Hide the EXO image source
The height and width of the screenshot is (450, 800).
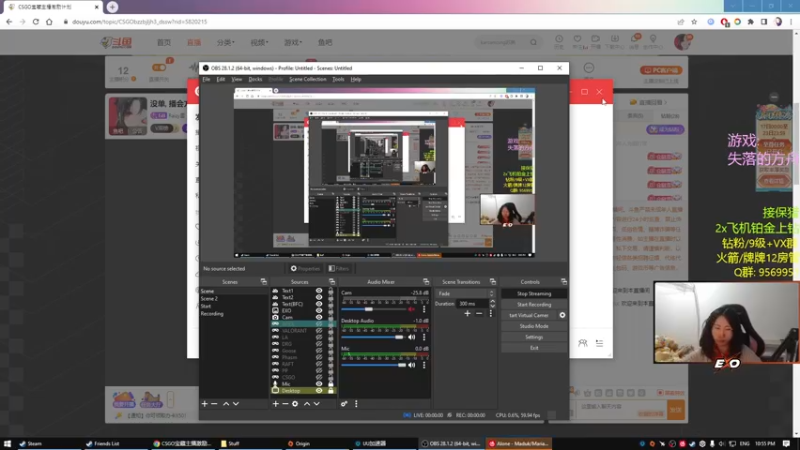coord(319,310)
